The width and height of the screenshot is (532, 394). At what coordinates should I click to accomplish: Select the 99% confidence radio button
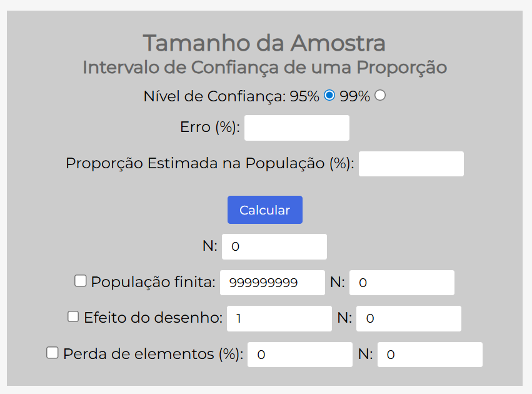pyautogui.click(x=380, y=94)
